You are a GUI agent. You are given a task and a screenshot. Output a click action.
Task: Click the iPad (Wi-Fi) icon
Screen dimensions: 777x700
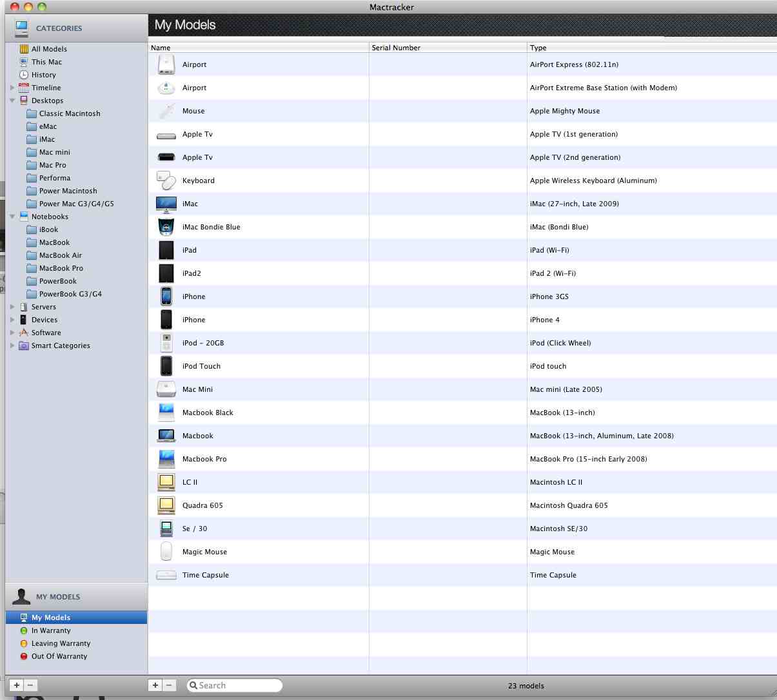tap(166, 250)
